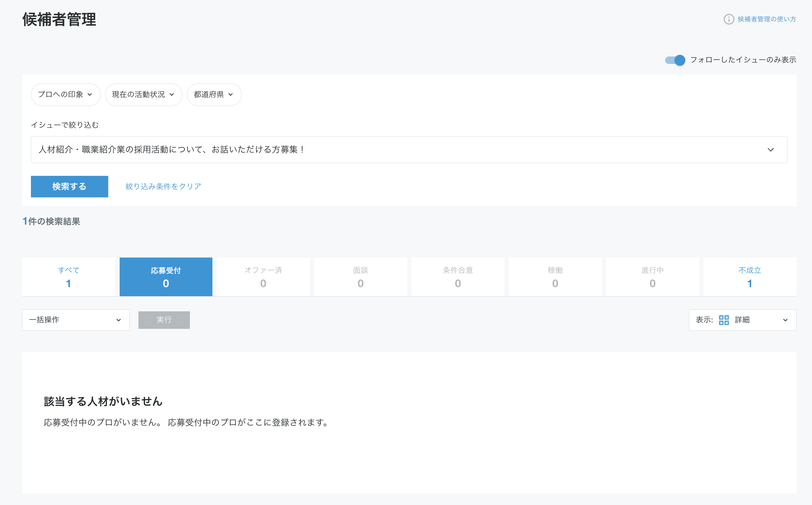Click the 該当する人材がいません heading
Image resolution: width=812 pixels, height=505 pixels.
(x=103, y=401)
